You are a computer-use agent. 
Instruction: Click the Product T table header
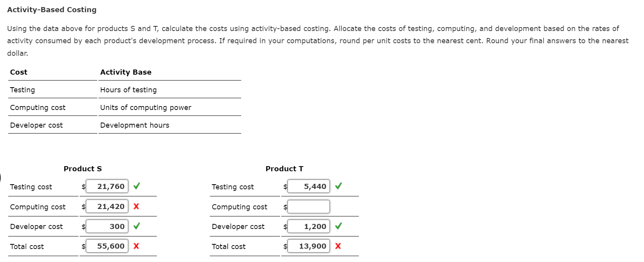[x=284, y=169]
